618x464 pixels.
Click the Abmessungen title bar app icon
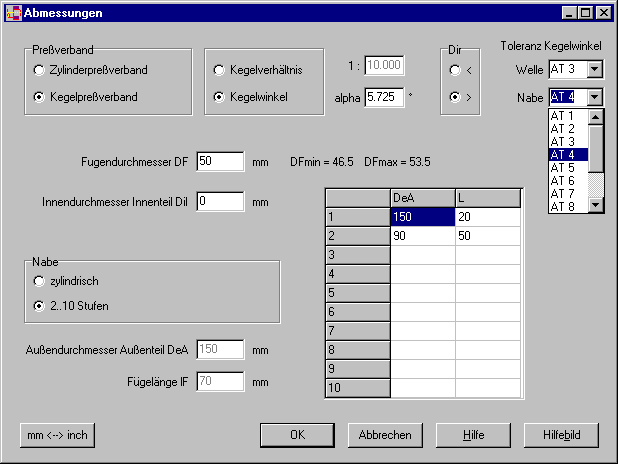coord(13,13)
